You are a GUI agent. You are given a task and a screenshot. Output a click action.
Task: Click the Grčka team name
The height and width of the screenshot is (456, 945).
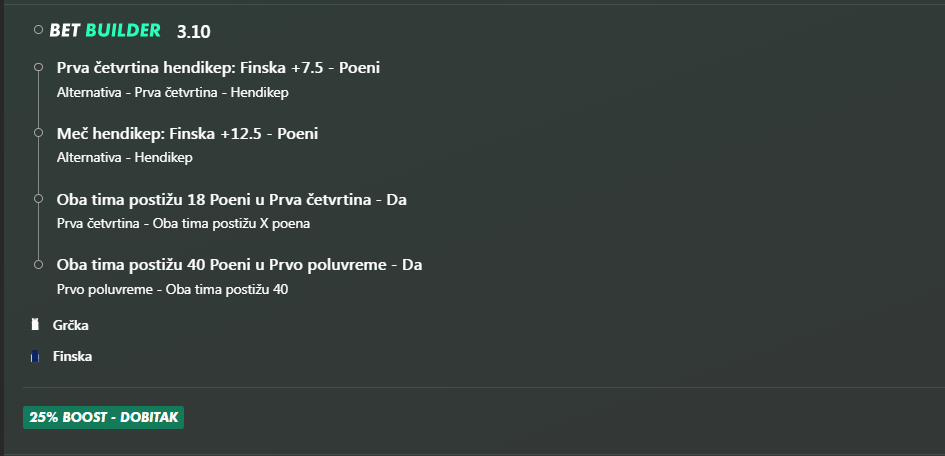pos(71,325)
